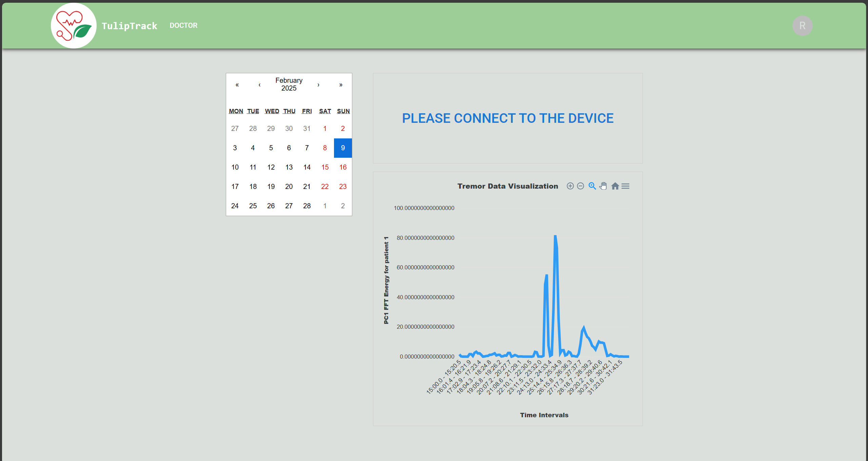Enable the panning hand tool
The width and height of the screenshot is (868, 461).
click(x=603, y=186)
